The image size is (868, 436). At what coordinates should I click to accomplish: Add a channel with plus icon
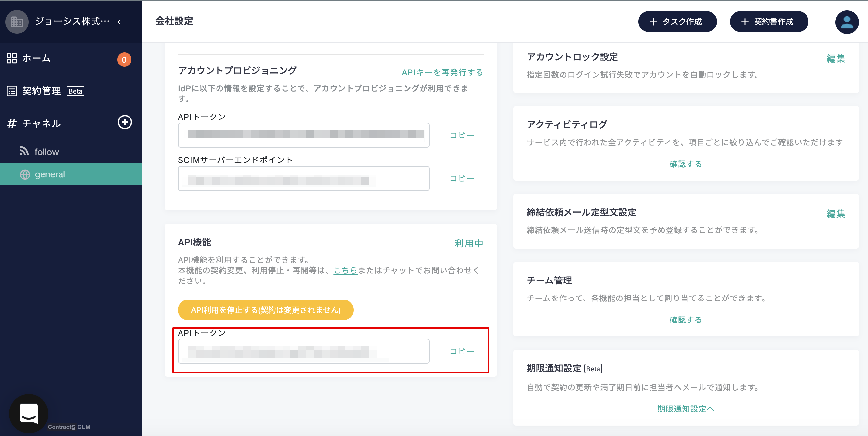click(125, 122)
